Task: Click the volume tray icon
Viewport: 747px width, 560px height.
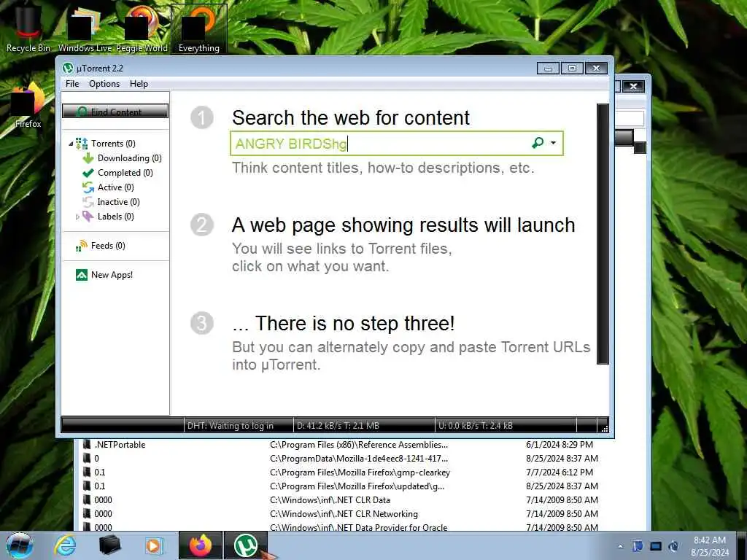Action: click(673, 546)
